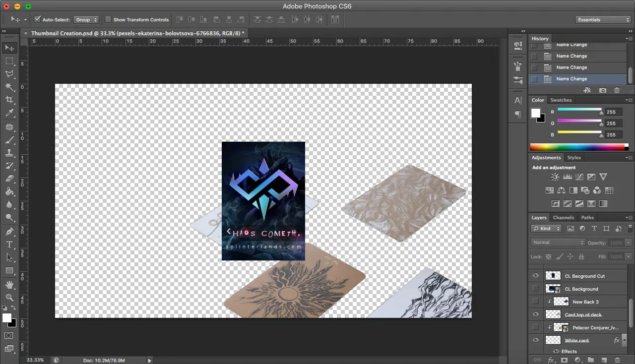Open the Normal blend mode dropdown
The height and width of the screenshot is (364, 635).
(558, 243)
